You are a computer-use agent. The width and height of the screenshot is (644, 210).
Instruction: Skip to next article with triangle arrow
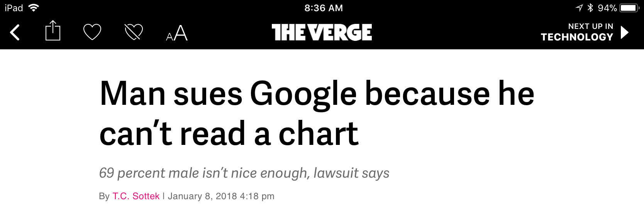tap(625, 32)
